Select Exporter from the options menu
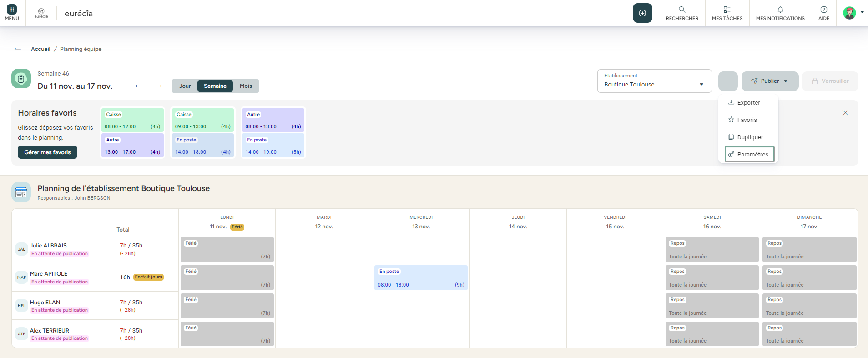Screen dimensions: 868x358 748,103
